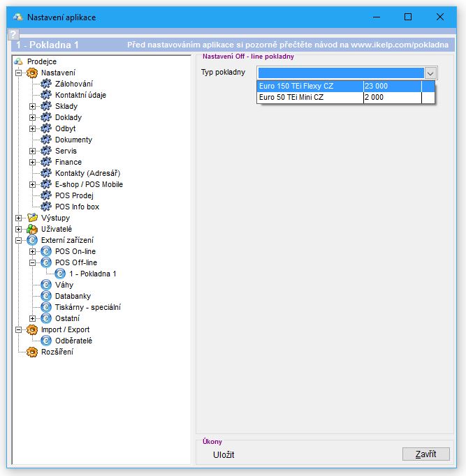
Task: Click the gear icon next to Dokumenty
Action: tap(46, 140)
